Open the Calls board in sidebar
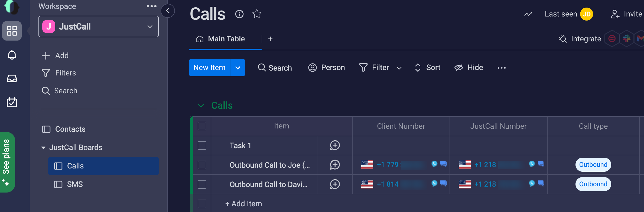The image size is (644, 212). 103,166
